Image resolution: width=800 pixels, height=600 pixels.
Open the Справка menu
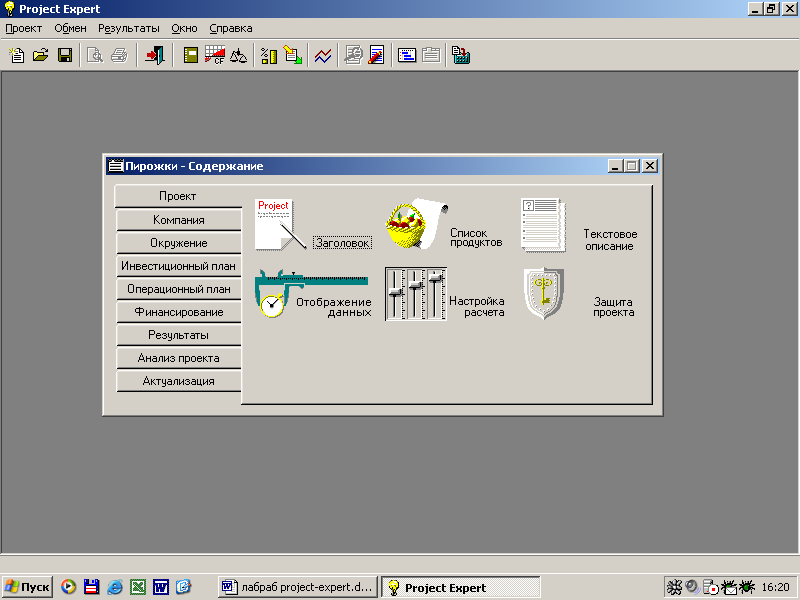pyautogui.click(x=231, y=29)
